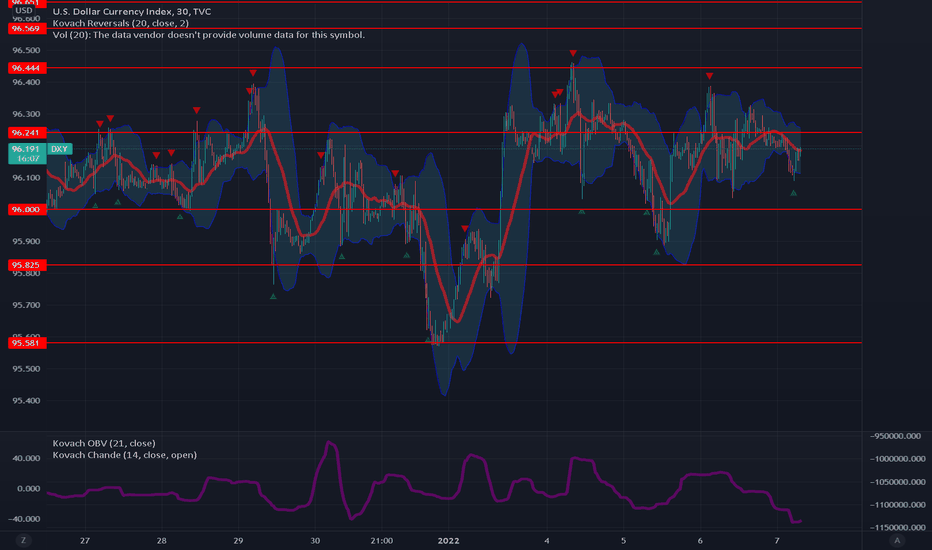
Task: Click the 96.300 price axis value
Action: click(x=26, y=114)
